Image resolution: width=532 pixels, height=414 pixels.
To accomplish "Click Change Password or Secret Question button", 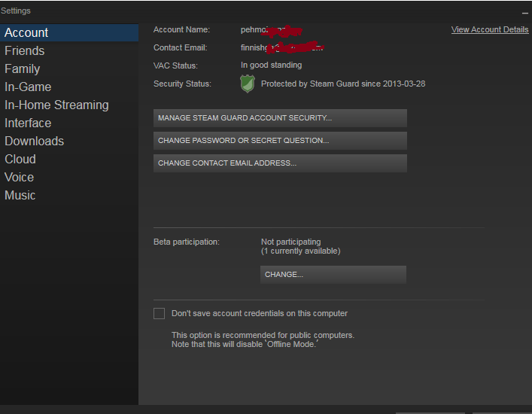I will (x=280, y=141).
